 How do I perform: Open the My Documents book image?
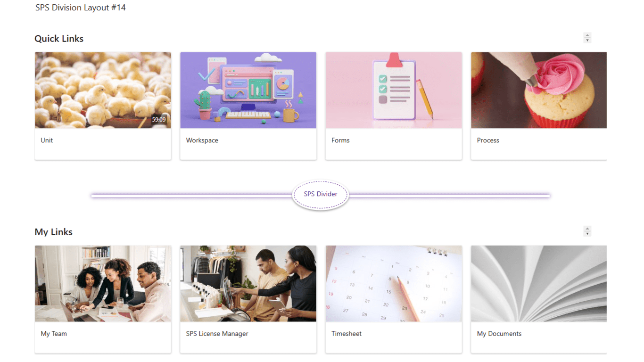tap(539, 284)
